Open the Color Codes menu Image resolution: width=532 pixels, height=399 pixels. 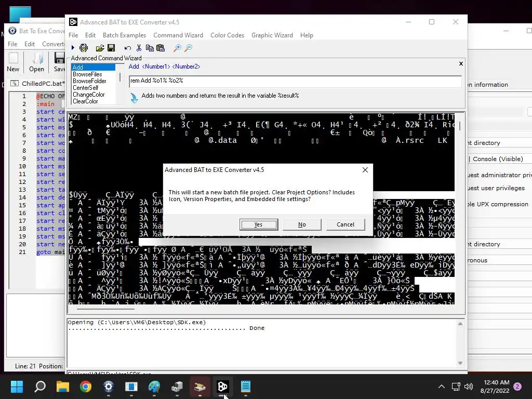pyautogui.click(x=228, y=35)
